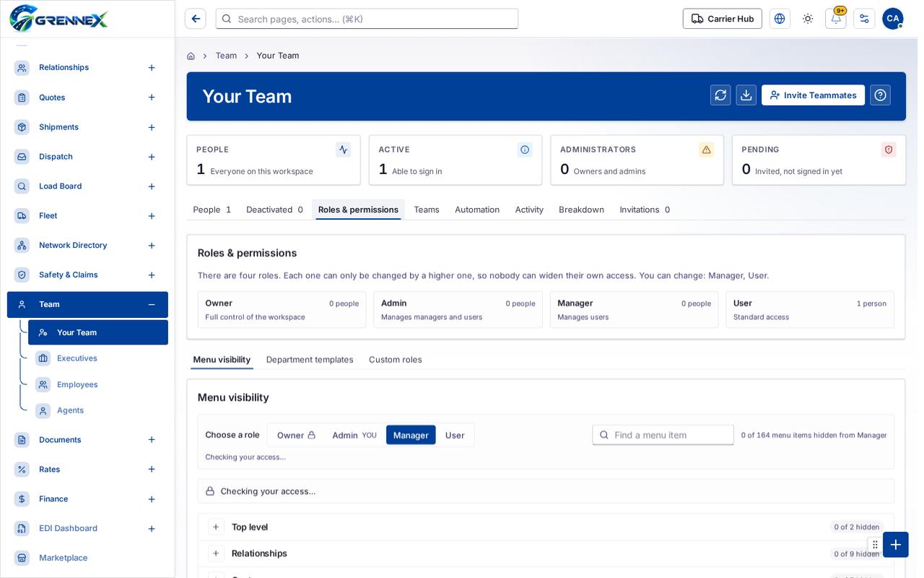The image size is (924, 578).
Task: Click the Find a menu item field
Action: pos(663,435)
